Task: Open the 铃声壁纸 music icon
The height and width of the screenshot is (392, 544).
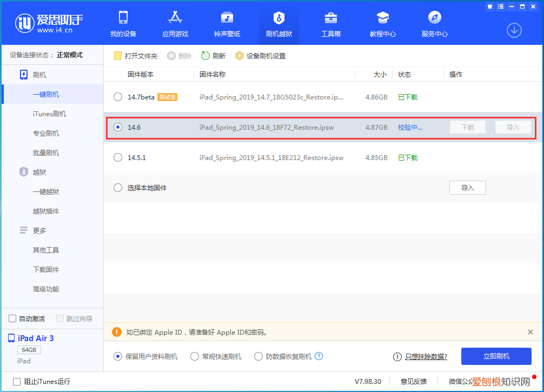Action: coord(227,18)
